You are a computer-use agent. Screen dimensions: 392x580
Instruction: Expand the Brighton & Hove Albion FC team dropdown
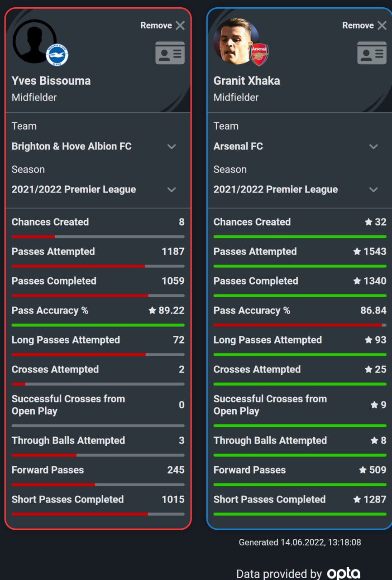pyautogui.click(x=172, y=146)
